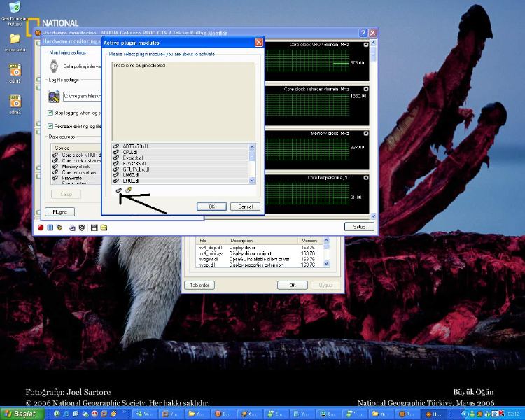Screen dimensions: 525x420
Task: Click the select-all checkmark icon below plugin list
Action: click(x=118, y=190)
